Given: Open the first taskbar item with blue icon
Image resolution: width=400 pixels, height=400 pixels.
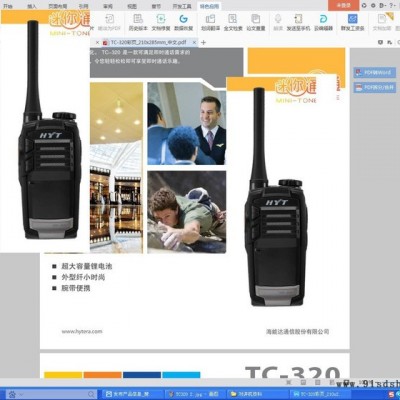Looking at the screenshot, I should [133, 394].
